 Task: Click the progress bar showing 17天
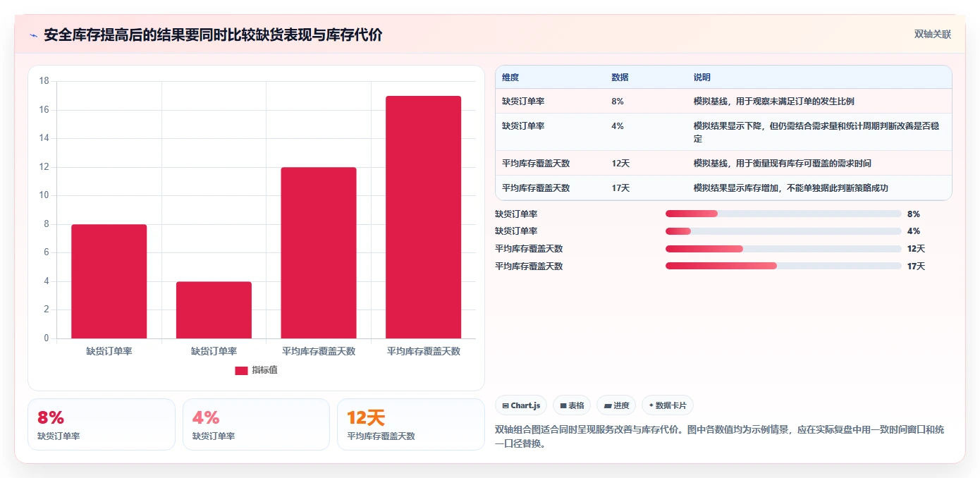tap(783, 266)
